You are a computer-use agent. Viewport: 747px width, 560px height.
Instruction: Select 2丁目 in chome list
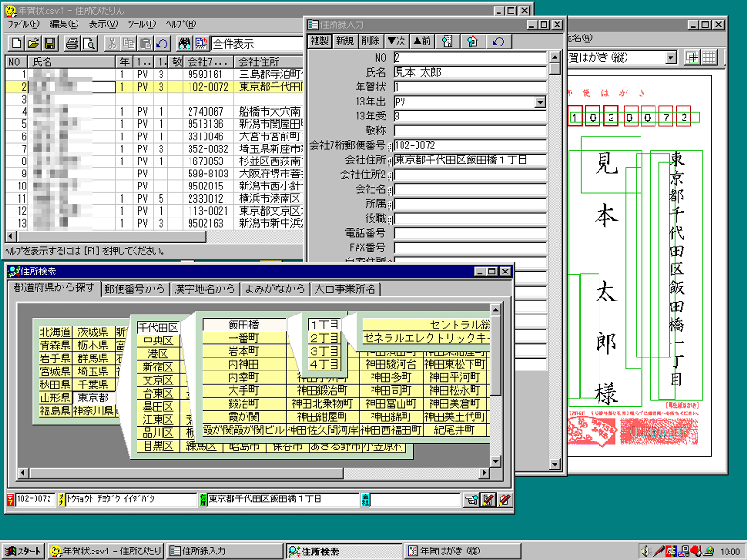324,338
